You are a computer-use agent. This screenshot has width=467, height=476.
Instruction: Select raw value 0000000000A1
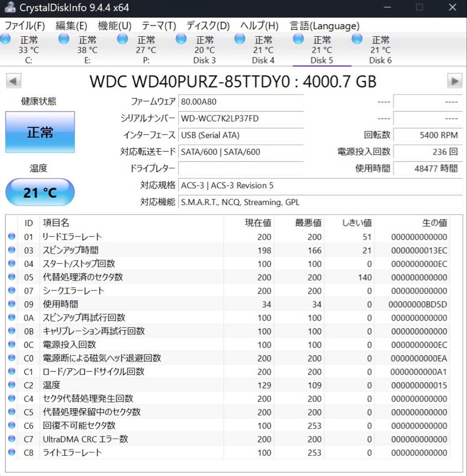click(x=418, y=372)
